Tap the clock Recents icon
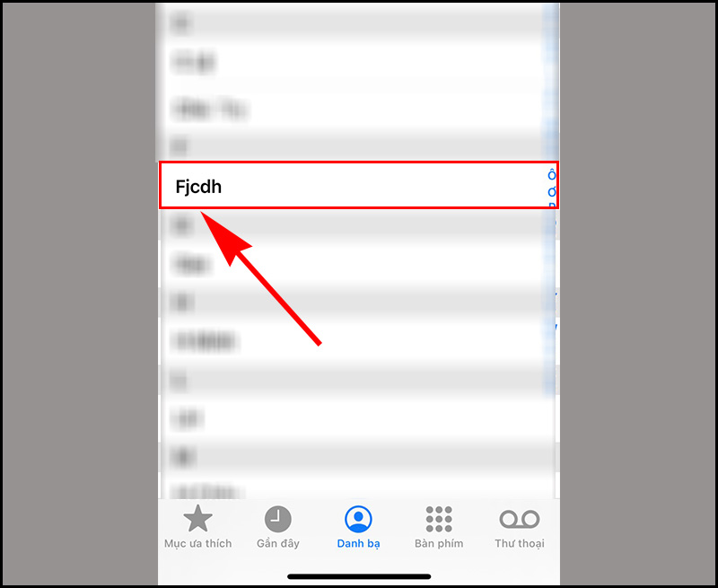 (x=278, y=519)
